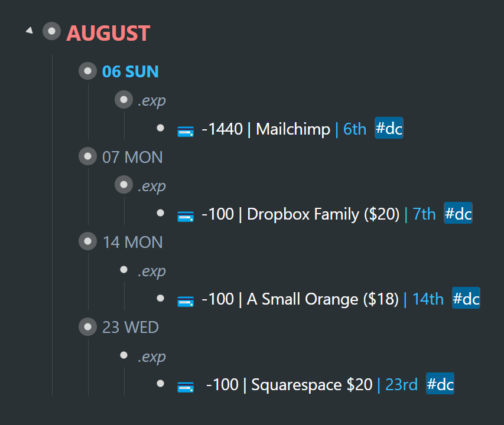Screen dimensions: 504x425
Task: Zoom into the 06 SUN bullet
Action: tap(88, 71)
